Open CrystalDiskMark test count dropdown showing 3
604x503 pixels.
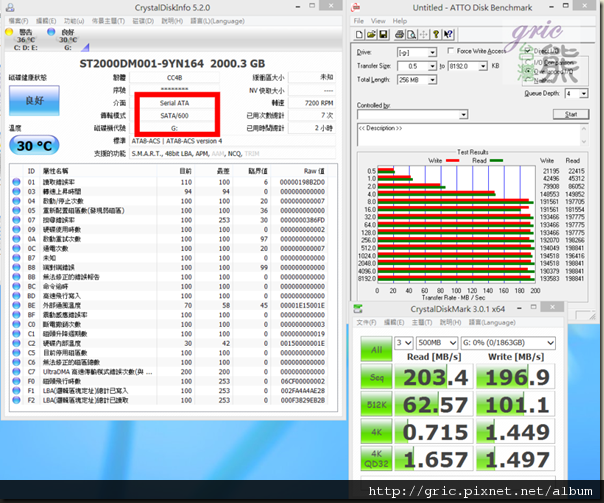[x=404, y=342]
